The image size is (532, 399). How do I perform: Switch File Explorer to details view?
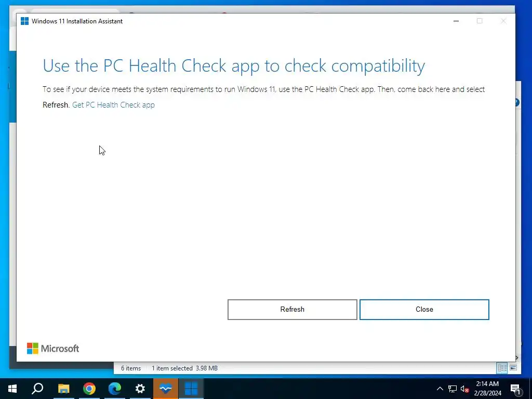point(502,368)
